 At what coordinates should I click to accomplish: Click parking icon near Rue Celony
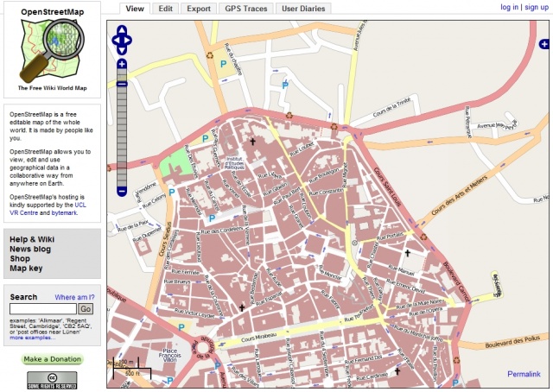pos(172,193)
